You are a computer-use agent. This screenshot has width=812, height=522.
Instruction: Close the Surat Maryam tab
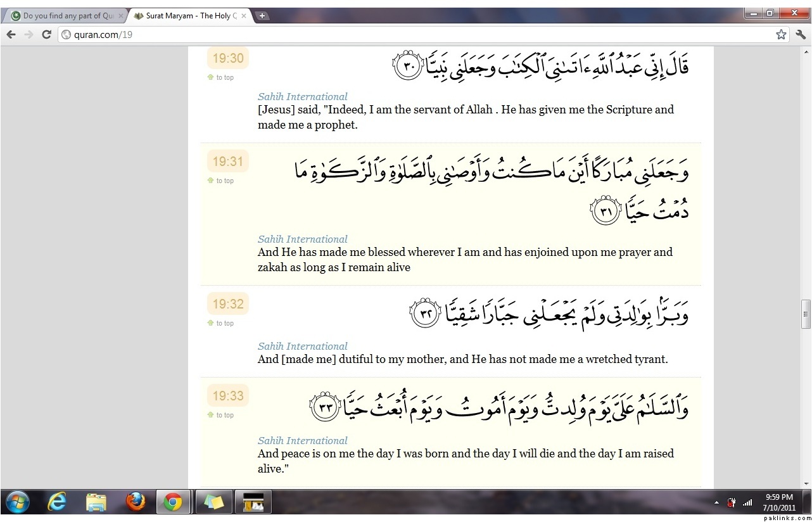[x=244, y=16]
